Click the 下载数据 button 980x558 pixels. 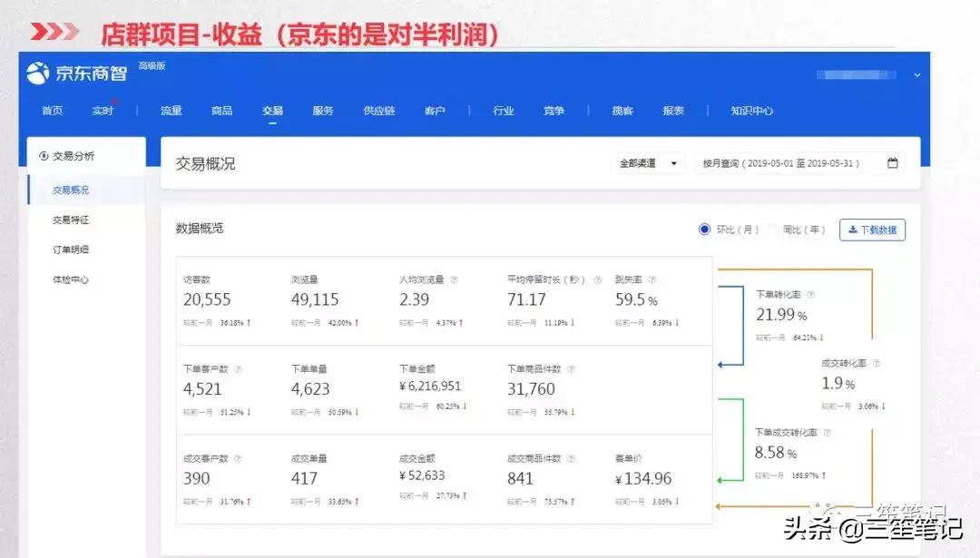871,230
